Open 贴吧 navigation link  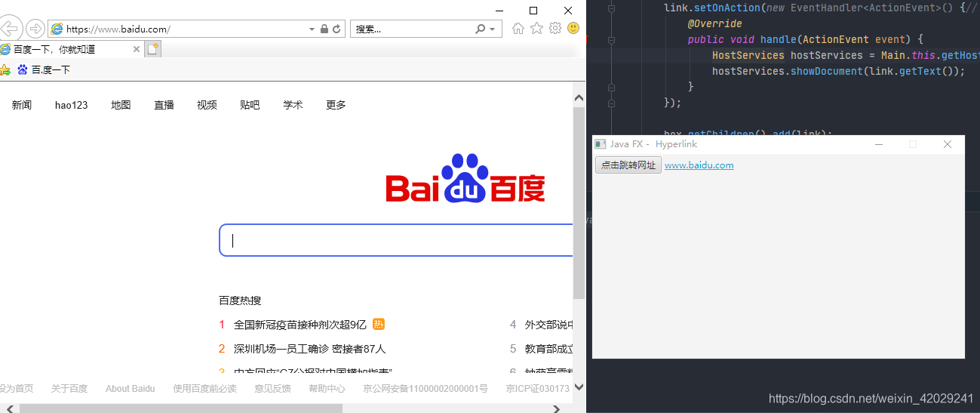pos(250,105)
